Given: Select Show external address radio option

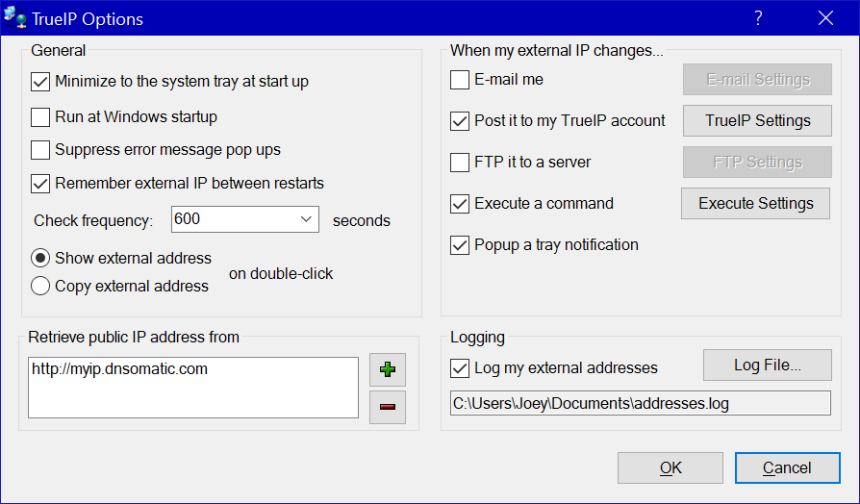Looking at the screenshot, I should [x=40, y=258].
